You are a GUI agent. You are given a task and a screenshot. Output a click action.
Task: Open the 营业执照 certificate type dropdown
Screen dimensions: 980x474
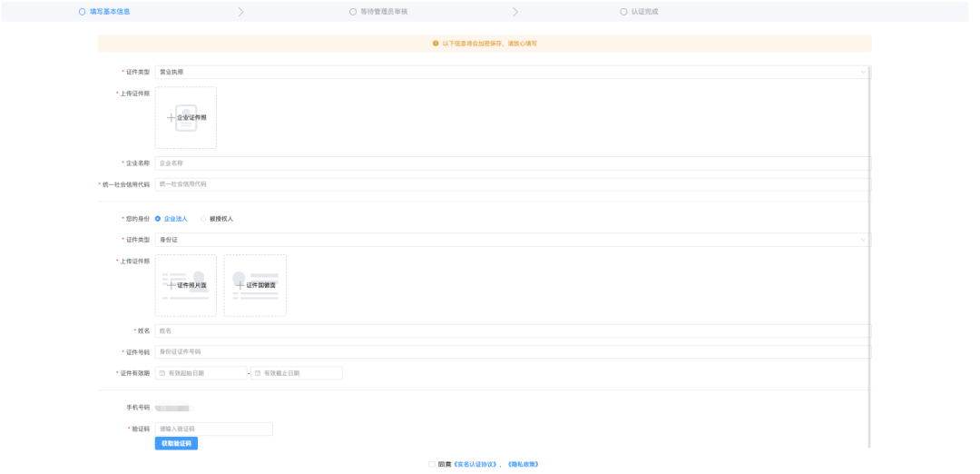point(513,72)
